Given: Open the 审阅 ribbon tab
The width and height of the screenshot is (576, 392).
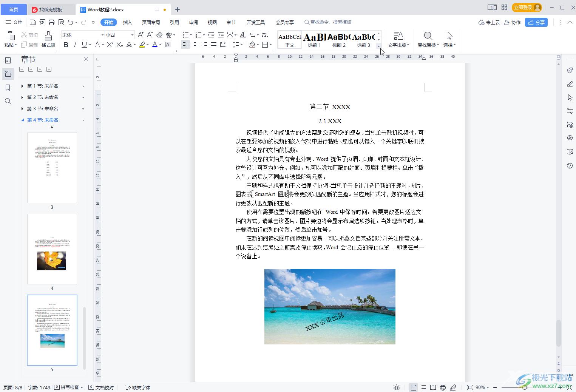Looking at the screenshot, I should [x=193, y=22].
